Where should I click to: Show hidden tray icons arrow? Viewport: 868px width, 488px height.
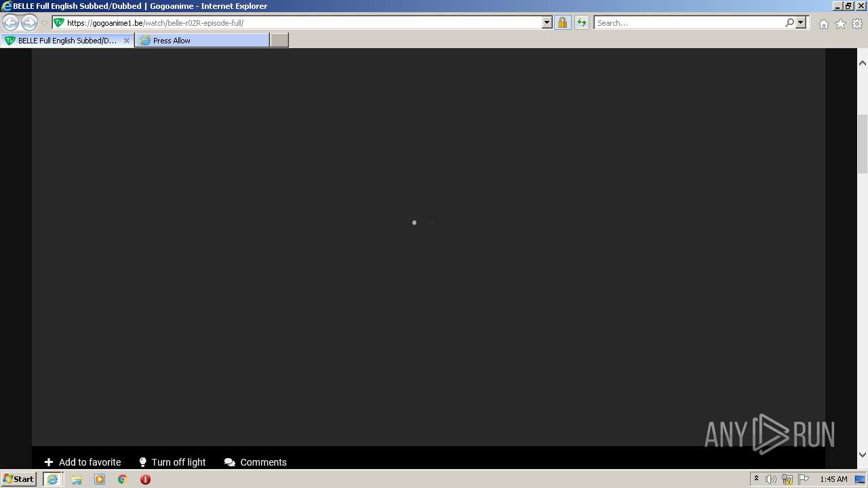756,479
